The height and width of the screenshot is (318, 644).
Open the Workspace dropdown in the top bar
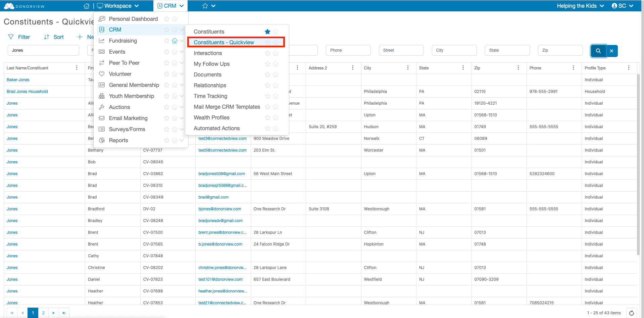pyautogui.click(x=118, y=6)
